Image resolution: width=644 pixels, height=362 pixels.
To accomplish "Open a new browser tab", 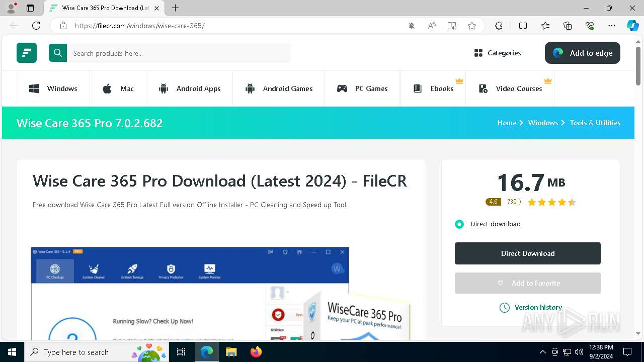I will [x=175, y=8].
